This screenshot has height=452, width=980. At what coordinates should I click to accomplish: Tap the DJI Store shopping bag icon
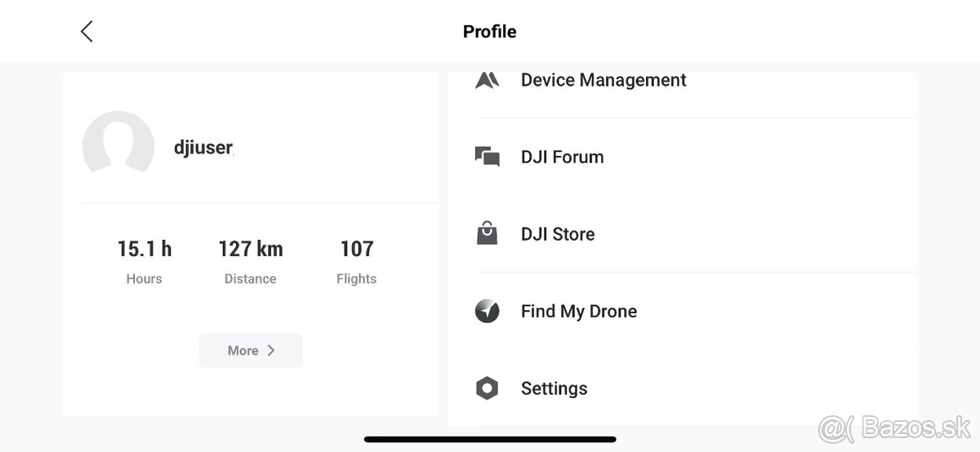(x=487, y=233)
